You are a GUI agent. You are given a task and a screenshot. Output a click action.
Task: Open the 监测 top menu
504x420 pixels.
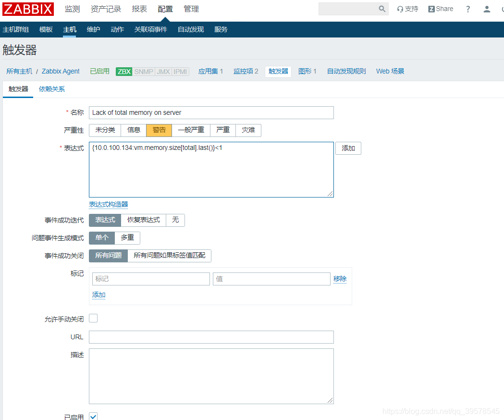pos(73,9)
